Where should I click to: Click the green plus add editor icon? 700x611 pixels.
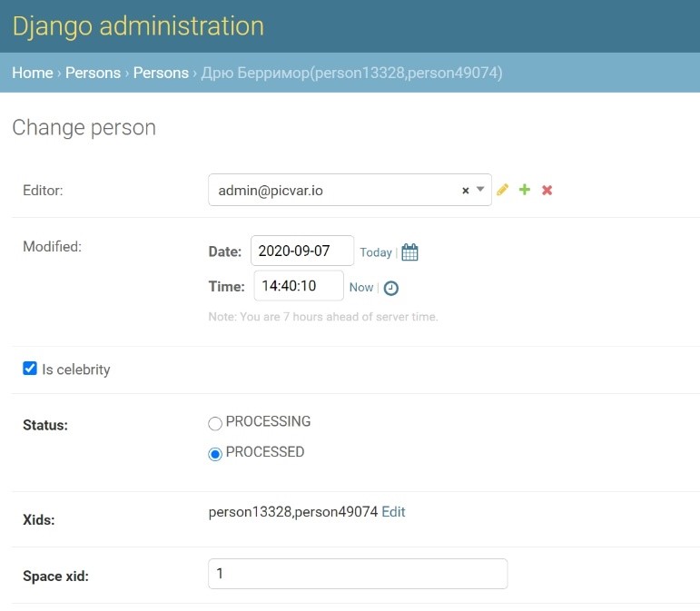pyautogui.click(x=525, y=190)
